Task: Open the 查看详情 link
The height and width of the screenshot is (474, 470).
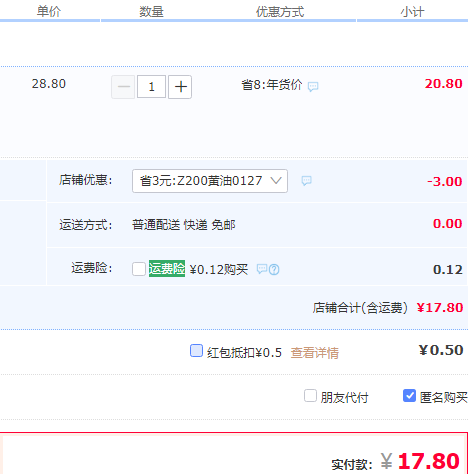Action: 315,353
